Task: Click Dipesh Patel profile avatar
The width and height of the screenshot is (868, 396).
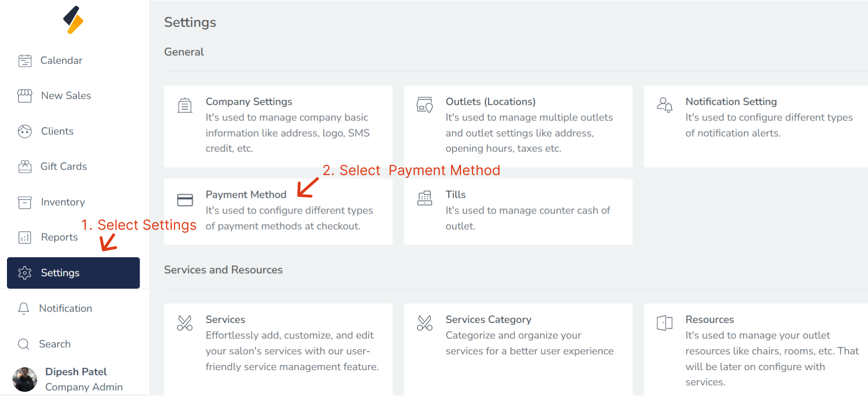Action: pos(25,379)
